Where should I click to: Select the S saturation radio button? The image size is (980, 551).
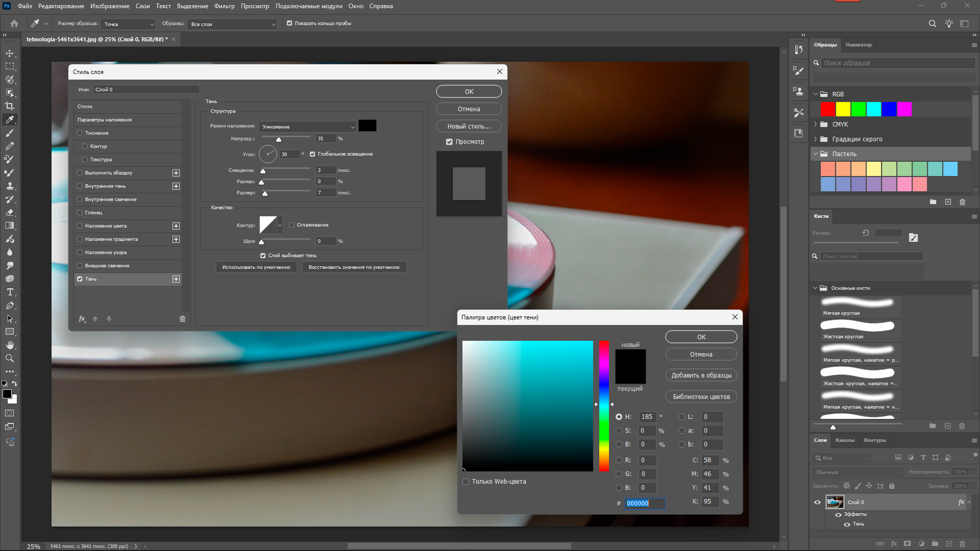coord(619,431)
